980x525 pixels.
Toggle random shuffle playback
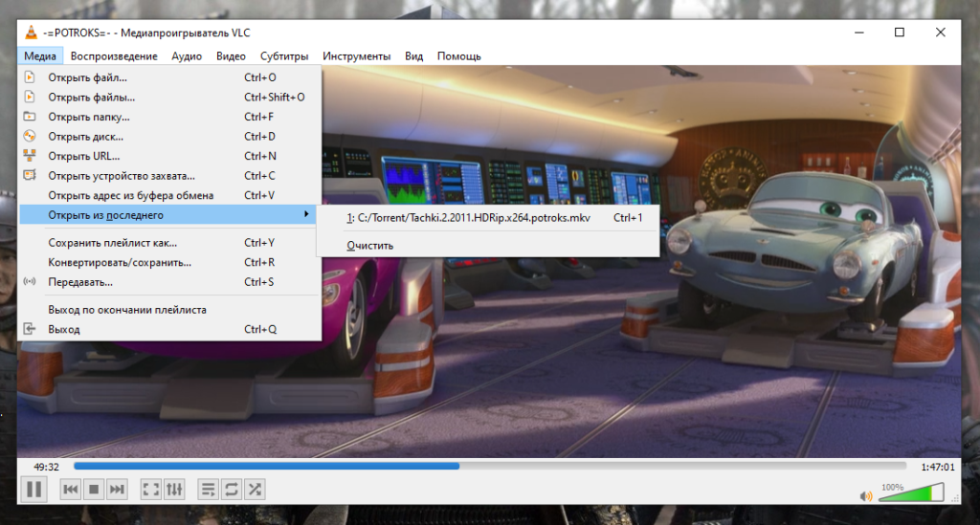point(255,490)
